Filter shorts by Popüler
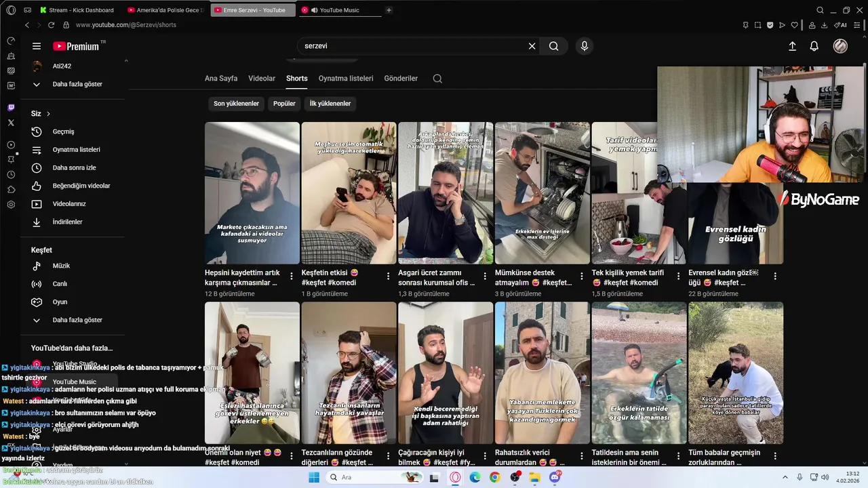 pyautogui.click(x=284, y=104)
